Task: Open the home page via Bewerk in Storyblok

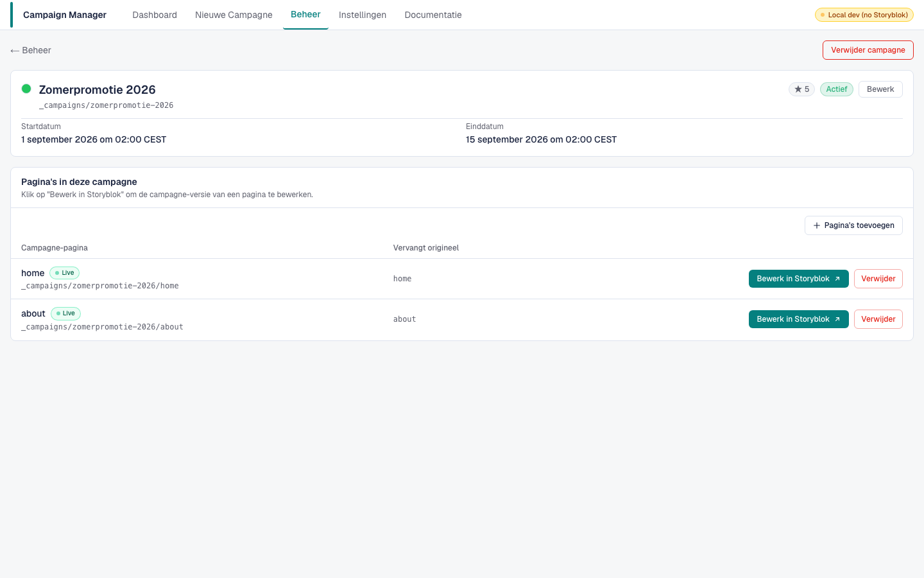Action: coord(798,279)
